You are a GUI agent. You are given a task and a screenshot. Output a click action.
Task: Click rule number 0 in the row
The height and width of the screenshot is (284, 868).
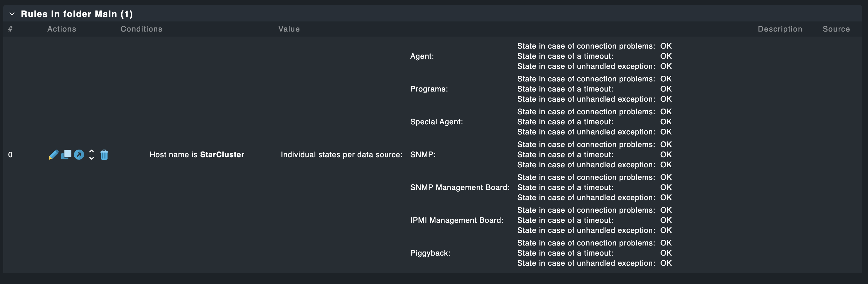[10, 155]
